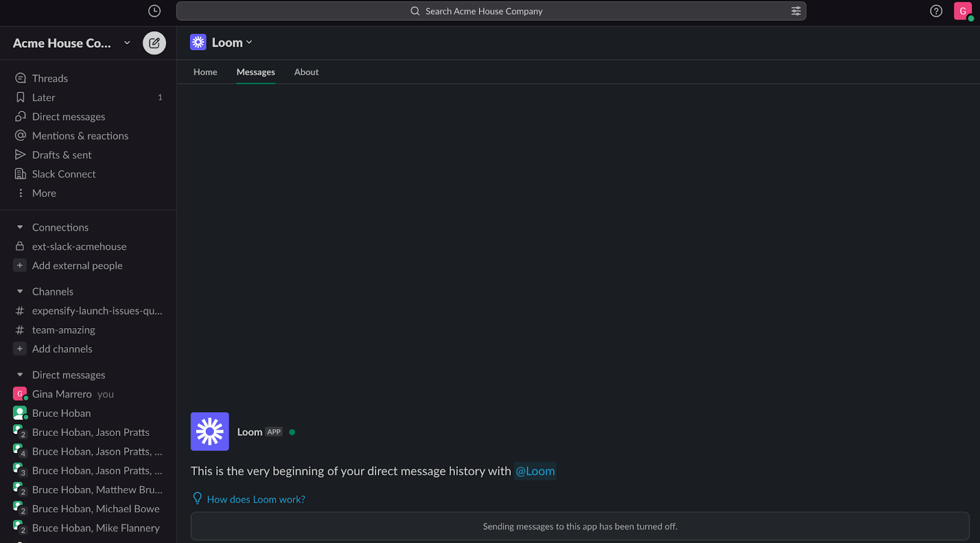Open the user profile avatar

(x=963, y=11)
